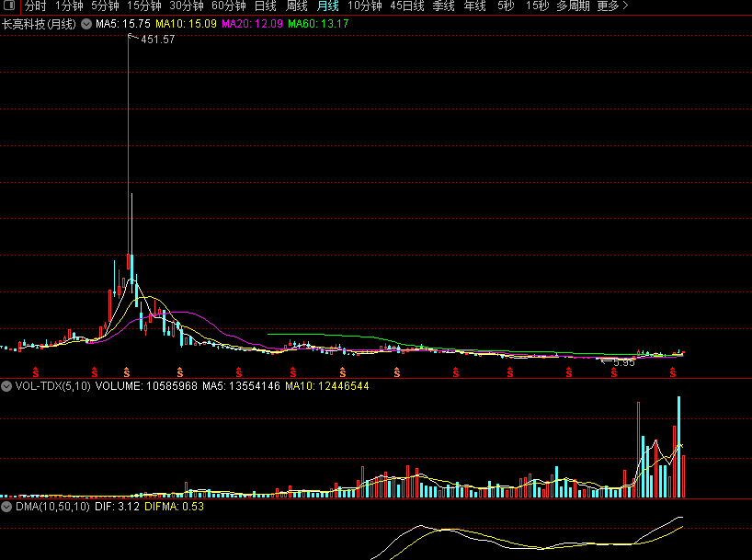752x560 pixels.
Task: Select the 60分钟 period tab
Action: click(x=229, y=6)
